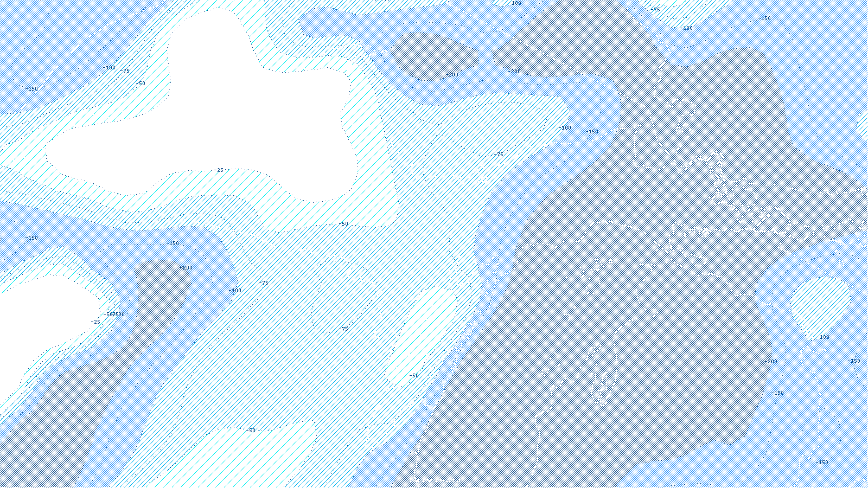Click the "-25" label beside the overlapping "-507500" label
Image resolution: width=868 pixels, height=488 pixels.
[95, 322]
